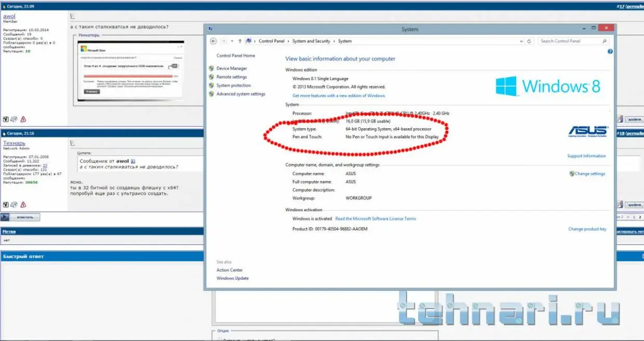The width and height of the screenshot is (644, 341).
Task: Select Control Panel in the breadcrumb
Action: coord(272,41)
